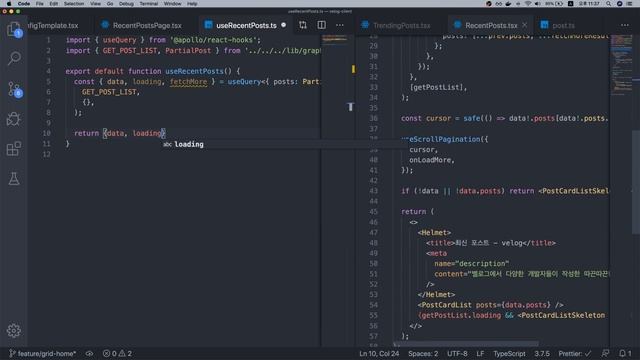The width and height of the screenshot is (640, 360).
Task: Click the right editor horizontal scrollbar
Action: (465, 344)
